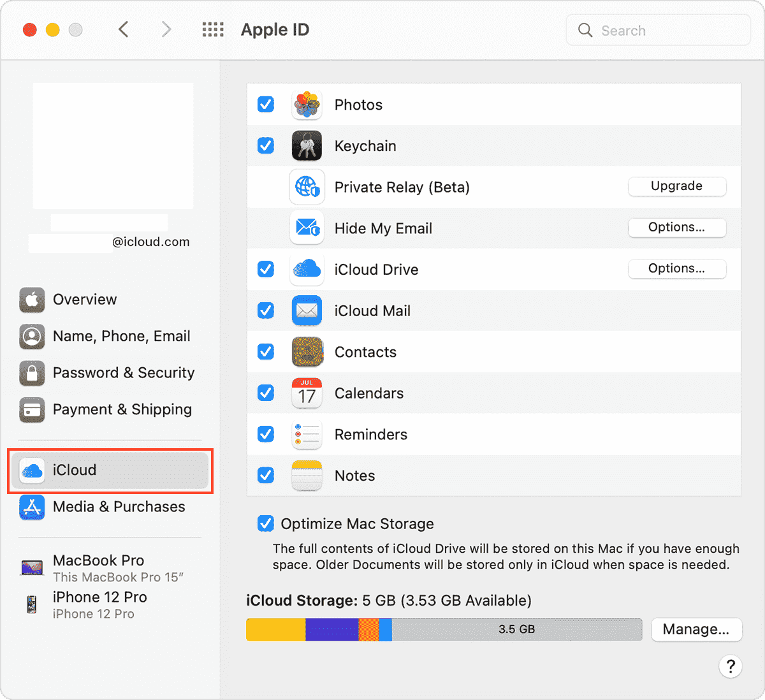Click the Keychain keys icon
The width and height of the screenshot is (765, 700).
click(x=307, y=146)
